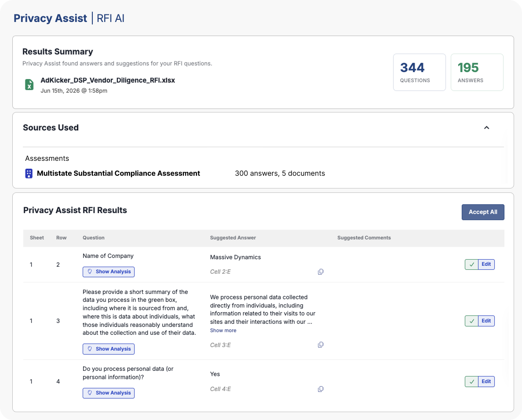Click the 344 Questions stat card
The height and width of the screenshot is (420, 522).
coord(419,72)
